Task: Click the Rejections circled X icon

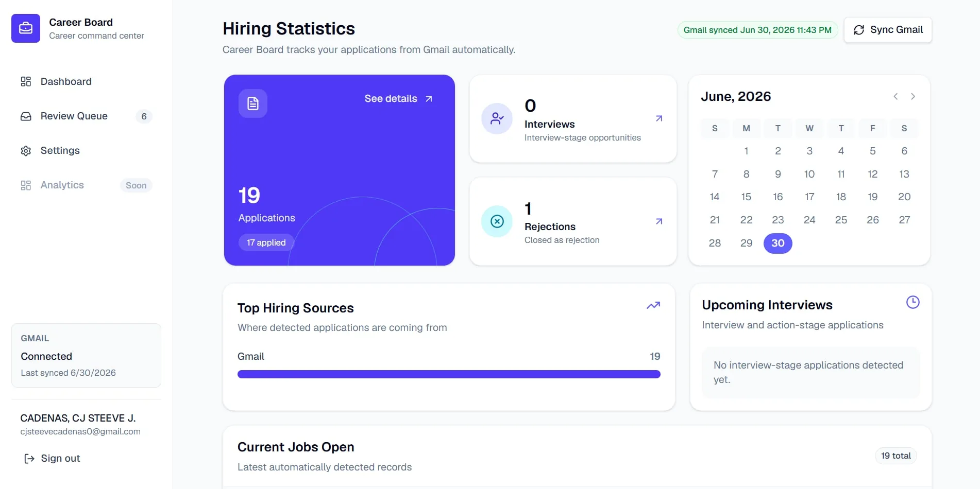Action: tap(497, 221)
